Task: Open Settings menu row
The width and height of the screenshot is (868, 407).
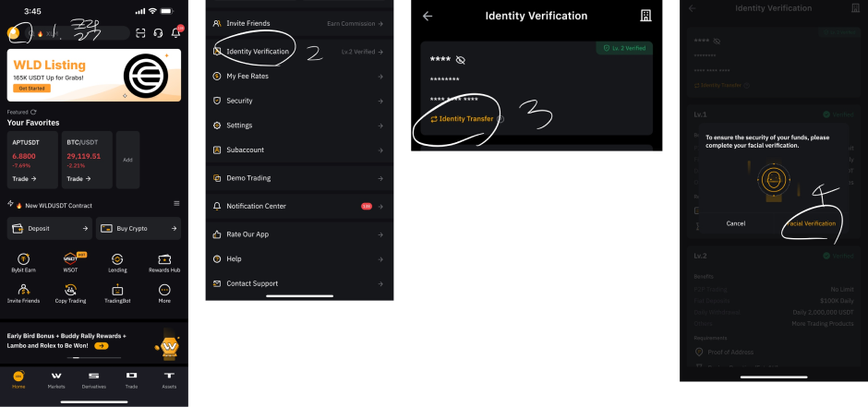Action: coord(299,126)
